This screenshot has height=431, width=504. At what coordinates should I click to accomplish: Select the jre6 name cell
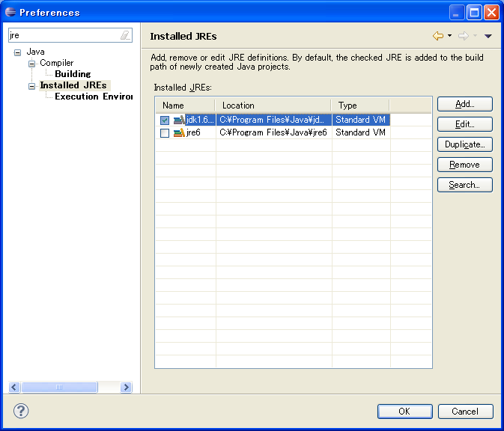[193, 132]
